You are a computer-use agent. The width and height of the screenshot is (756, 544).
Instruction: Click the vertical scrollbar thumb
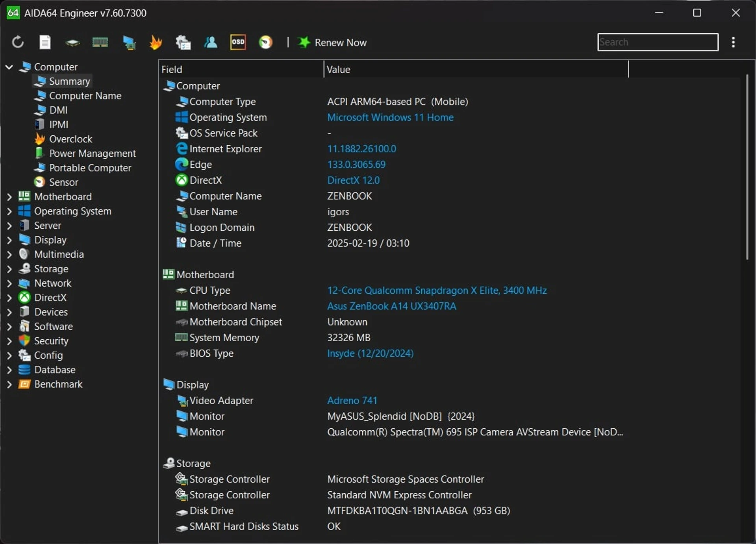pyautogui.click(x=747, y=167)
